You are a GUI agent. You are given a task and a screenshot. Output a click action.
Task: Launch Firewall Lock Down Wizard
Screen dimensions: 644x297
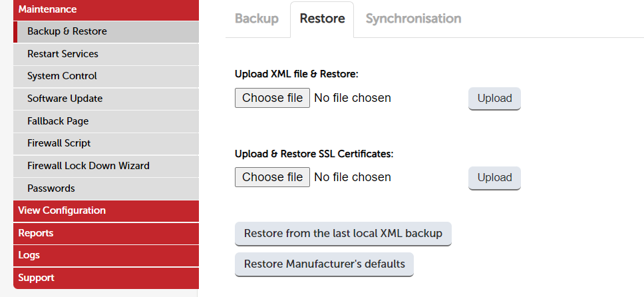pyautogui.click(x=106, y=166)
